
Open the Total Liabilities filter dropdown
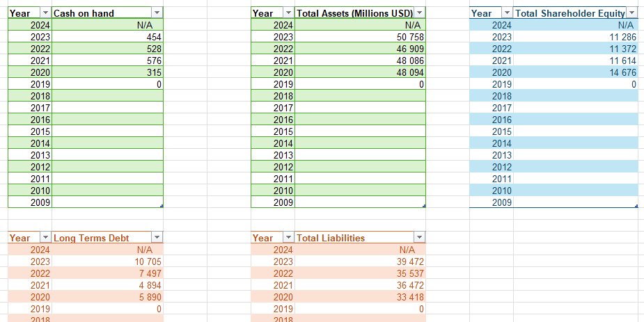(x=419, y=238)
